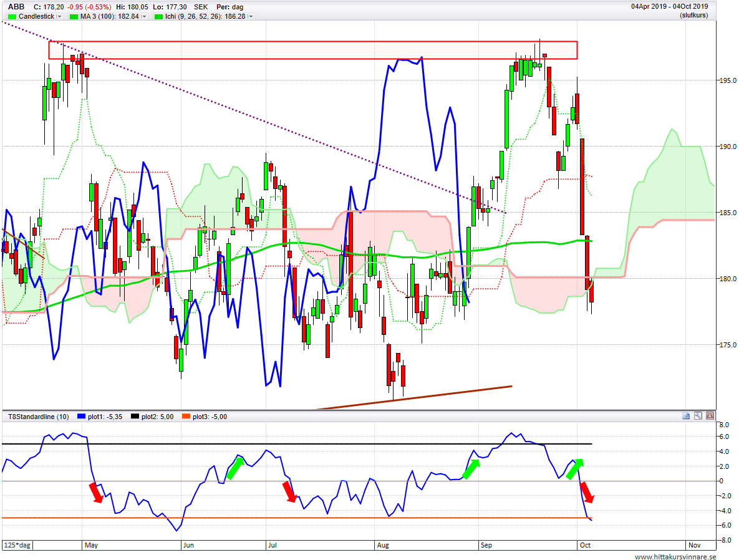744x560 pixels.
Task: Click the ABB ticker symbol
Action: (16, 7)
